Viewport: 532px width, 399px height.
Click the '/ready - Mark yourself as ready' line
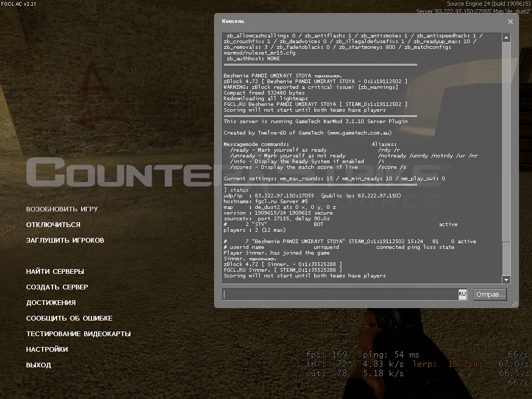[278, 150]
